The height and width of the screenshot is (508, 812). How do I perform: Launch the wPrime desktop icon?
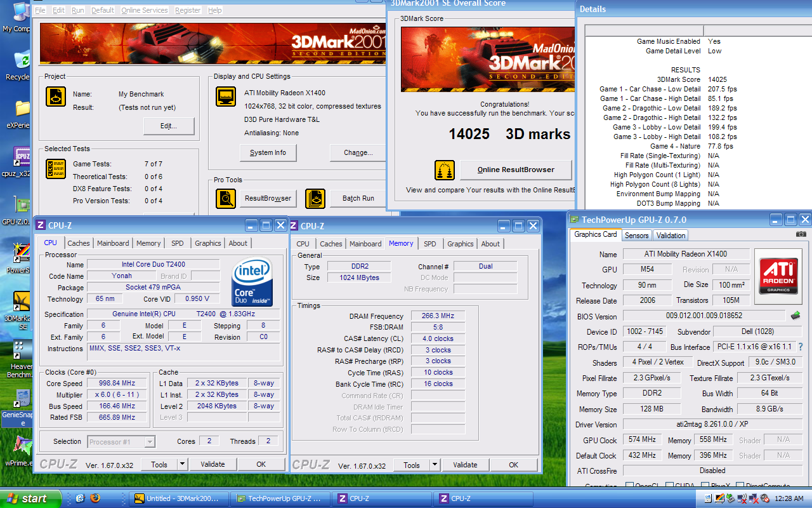pyautogui.click(x=20, y=451)
